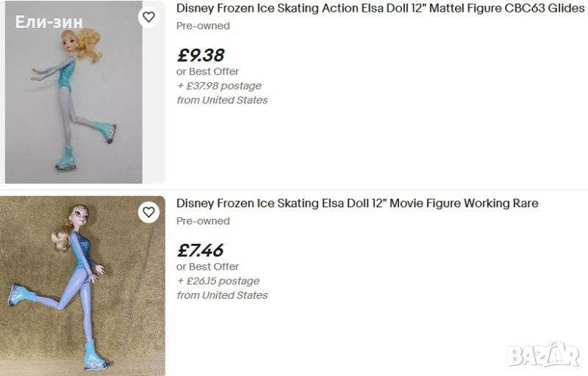Click the blonde doll head in first photo
Viewport: 588px width, 376px height.
85,44
